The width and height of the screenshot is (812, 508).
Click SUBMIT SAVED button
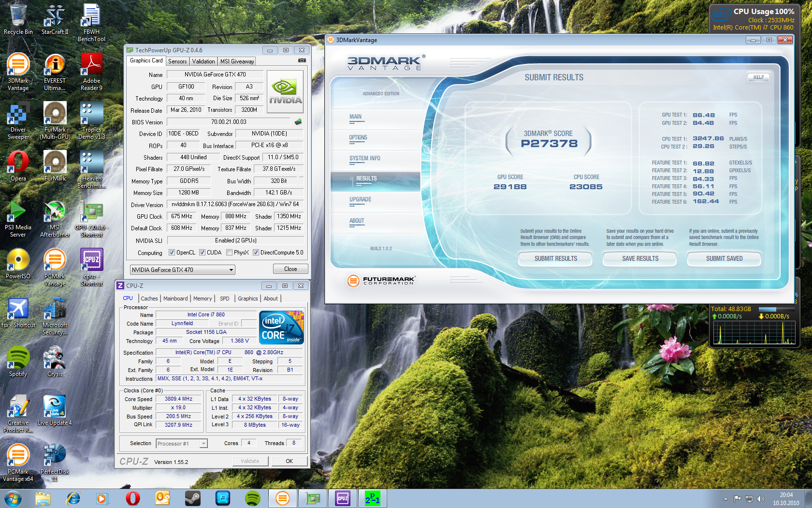(x=724, y=259)
